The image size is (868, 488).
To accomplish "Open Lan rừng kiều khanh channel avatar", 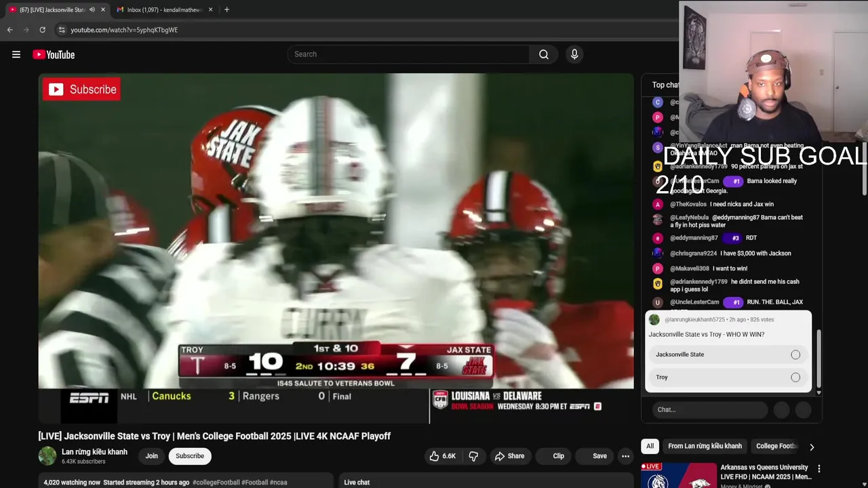I will point(47,455).
